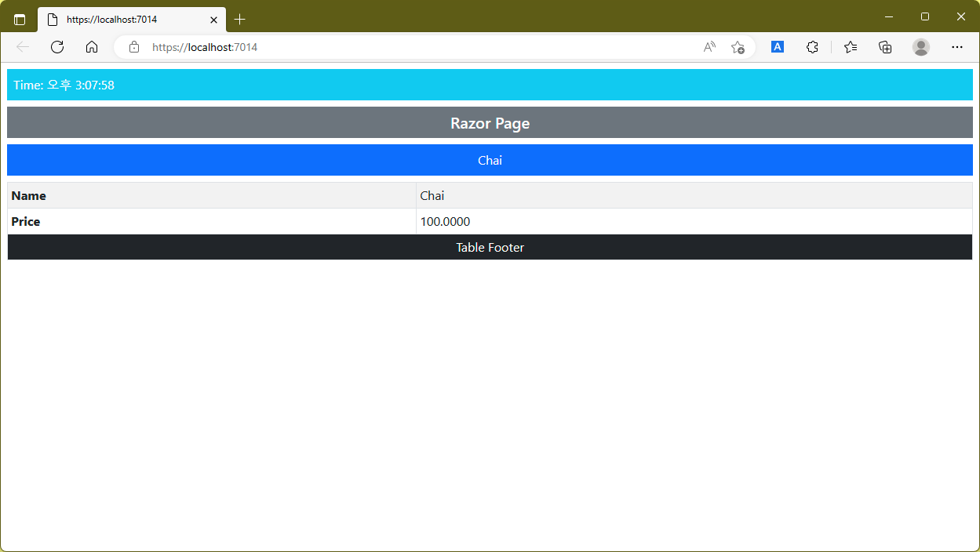Click the Price table header cell
Image resolution: width=980 pixels, height=552 pixels.
click(x=212, y=221)
